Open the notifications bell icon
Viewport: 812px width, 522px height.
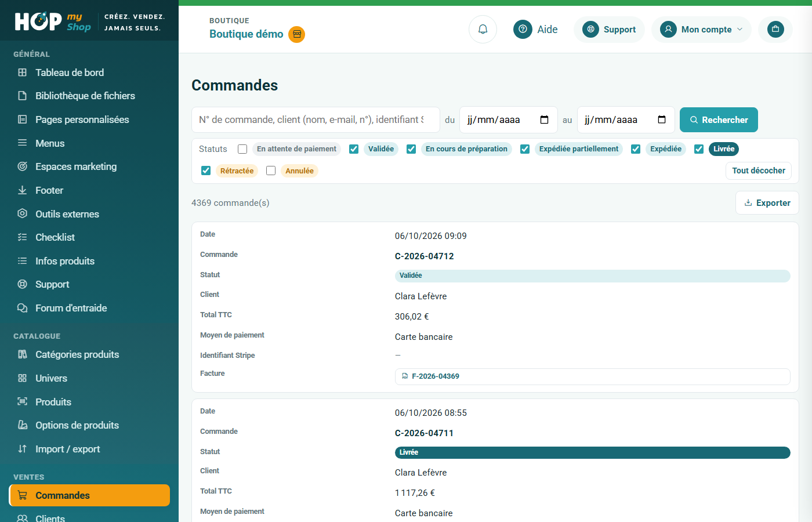(x=483, y=29)
